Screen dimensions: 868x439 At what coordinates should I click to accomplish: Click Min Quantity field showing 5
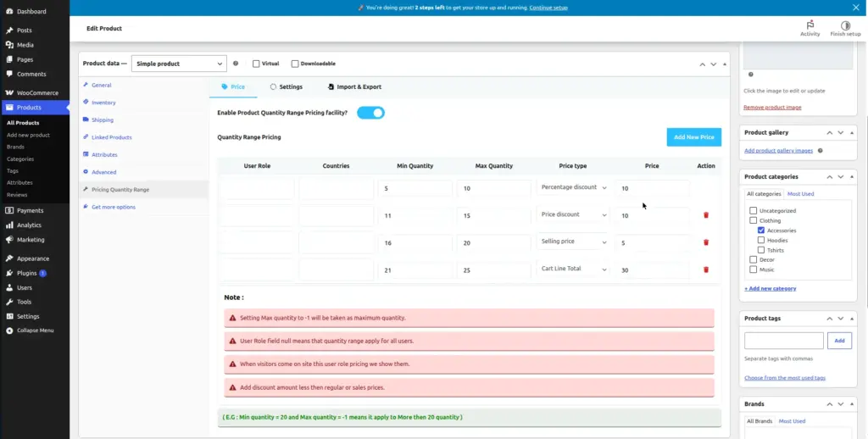click(415, 188)
